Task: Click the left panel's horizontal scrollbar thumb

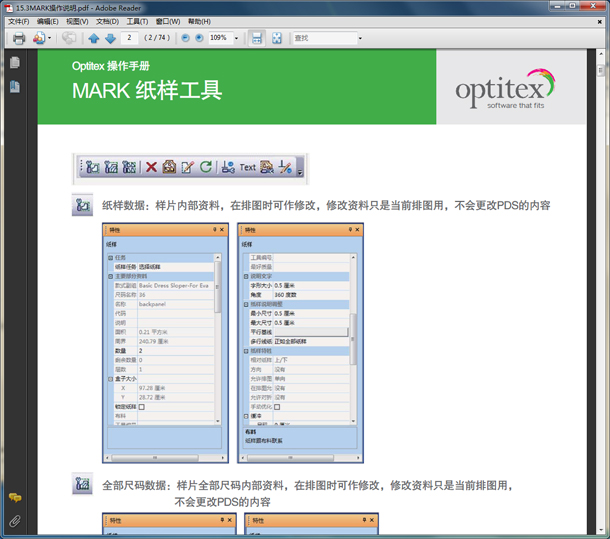Action: tap(155, 458)
